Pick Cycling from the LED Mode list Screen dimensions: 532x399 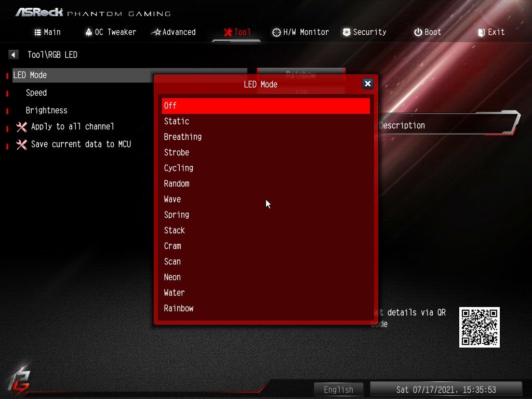265,168
